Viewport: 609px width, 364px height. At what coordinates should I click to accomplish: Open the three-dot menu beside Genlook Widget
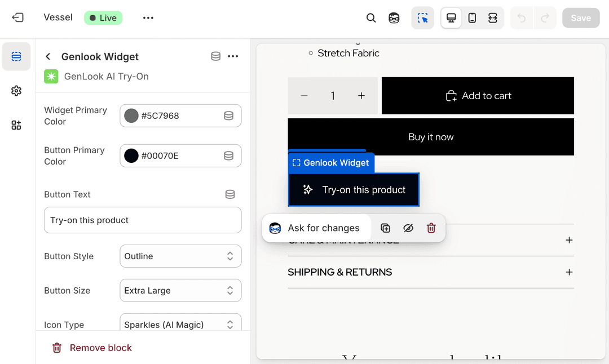coord(233,56)
